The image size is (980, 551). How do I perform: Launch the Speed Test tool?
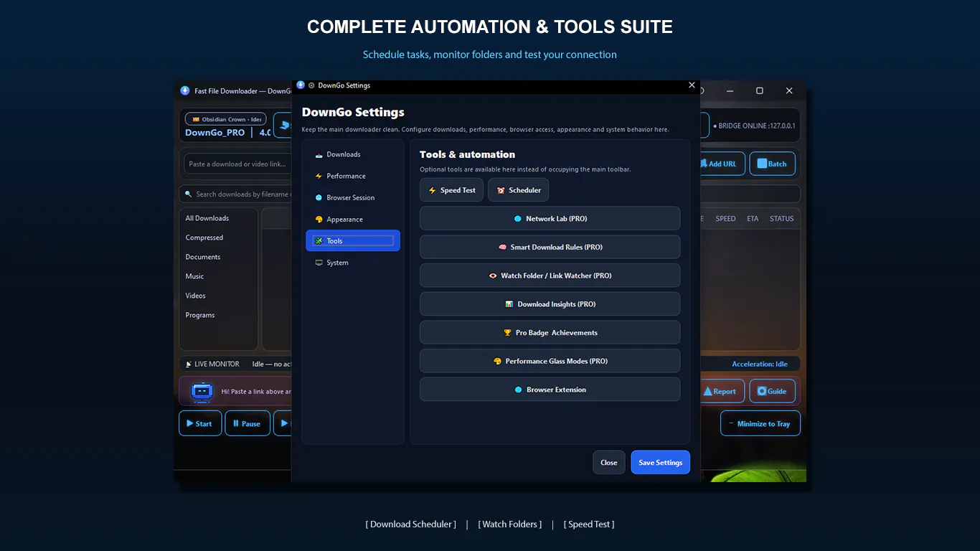[451, 190]
